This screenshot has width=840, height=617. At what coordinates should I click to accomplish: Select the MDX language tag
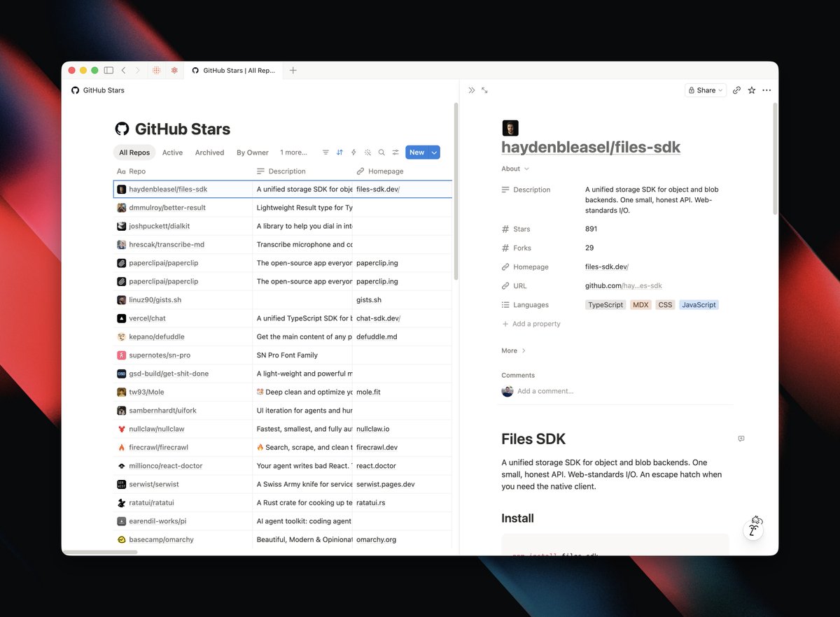[x=640, y=305]
